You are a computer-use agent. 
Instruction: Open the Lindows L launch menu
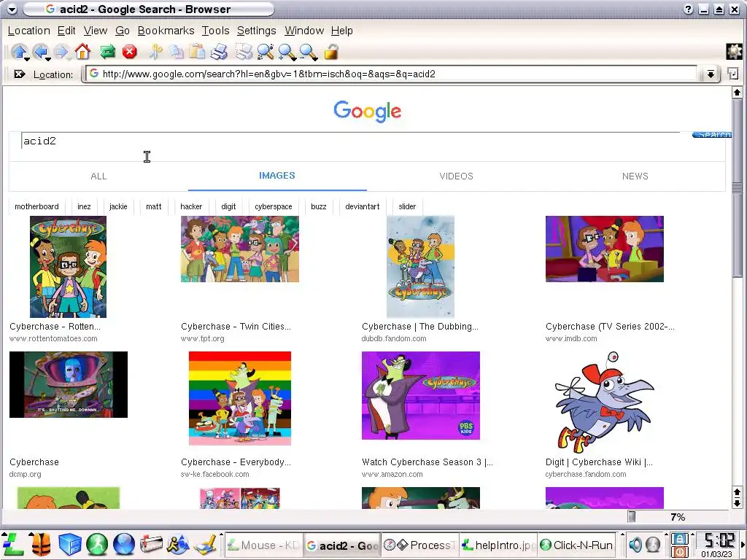13,544
